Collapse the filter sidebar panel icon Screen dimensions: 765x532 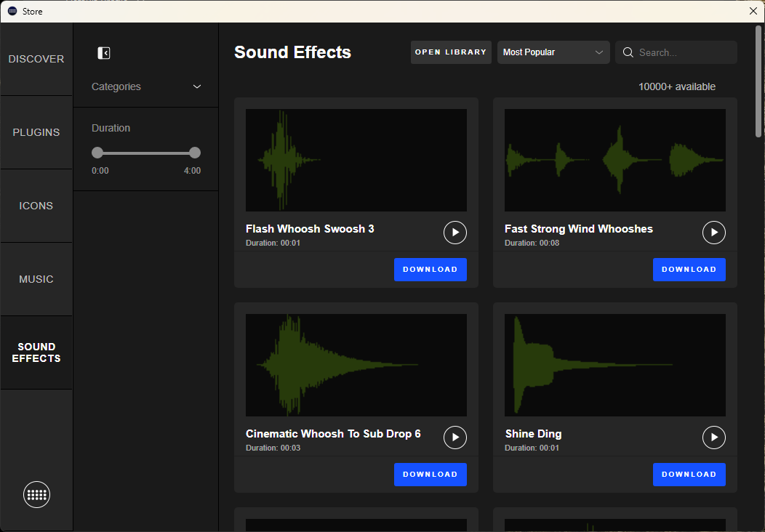point(104,53)
